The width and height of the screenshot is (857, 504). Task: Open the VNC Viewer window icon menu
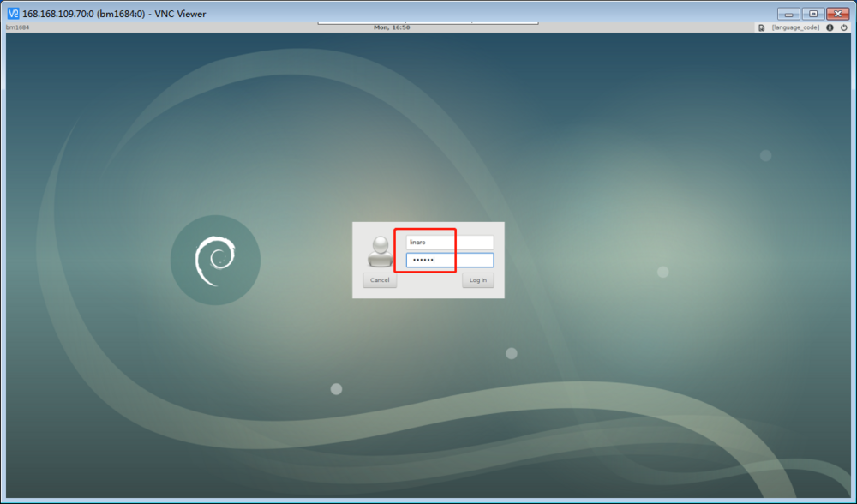tap(13, 14)
